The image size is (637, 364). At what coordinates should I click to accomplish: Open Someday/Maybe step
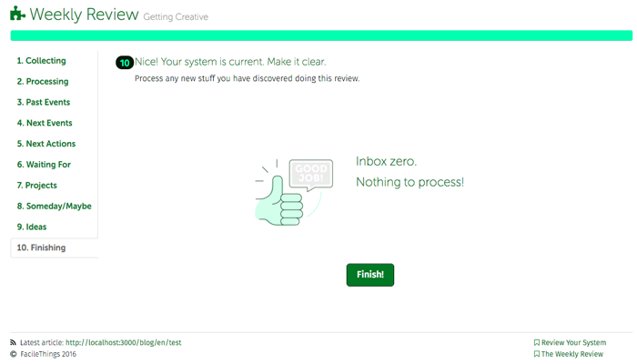coord(54,206)
